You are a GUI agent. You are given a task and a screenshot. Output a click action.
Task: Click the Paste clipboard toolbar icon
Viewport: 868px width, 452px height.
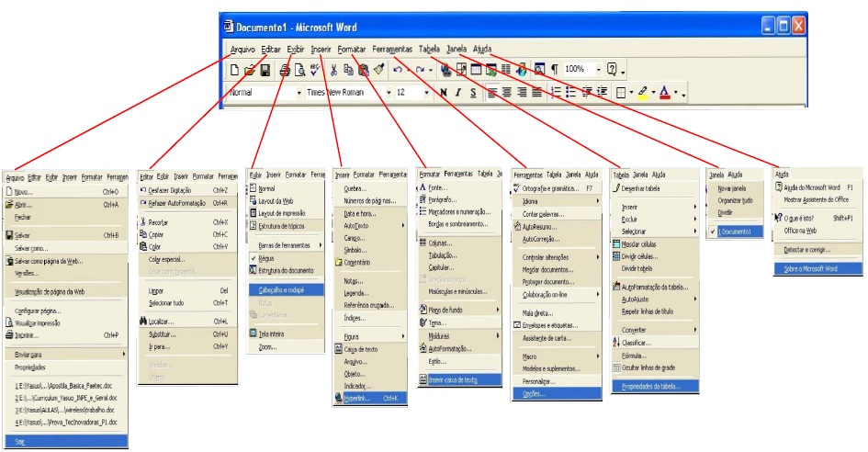(x=363, y=70)
